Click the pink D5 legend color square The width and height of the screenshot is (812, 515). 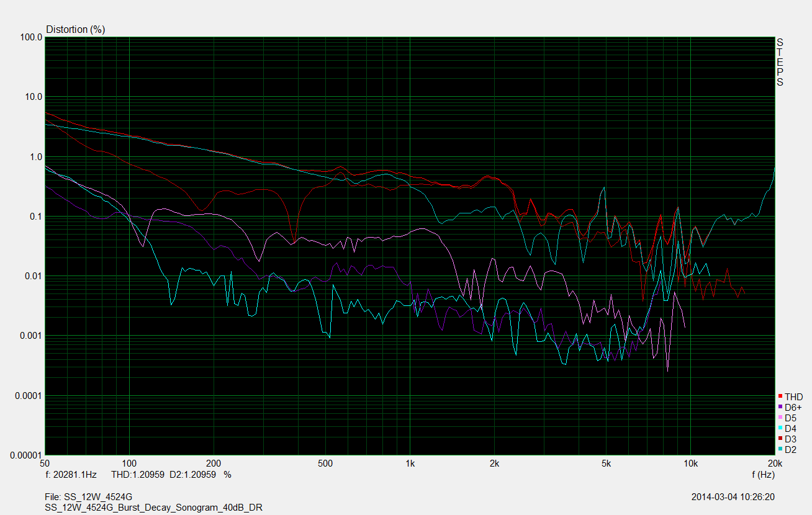(780, 418)
